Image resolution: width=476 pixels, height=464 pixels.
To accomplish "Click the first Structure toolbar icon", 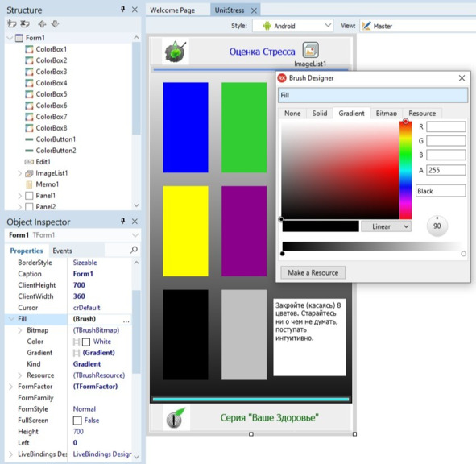I will [12, 23].
